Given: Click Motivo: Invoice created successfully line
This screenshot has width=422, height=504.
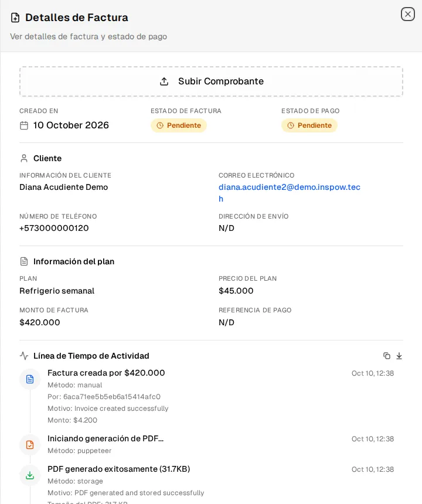Looking at the screenshot, I should (x=108, y=408).
